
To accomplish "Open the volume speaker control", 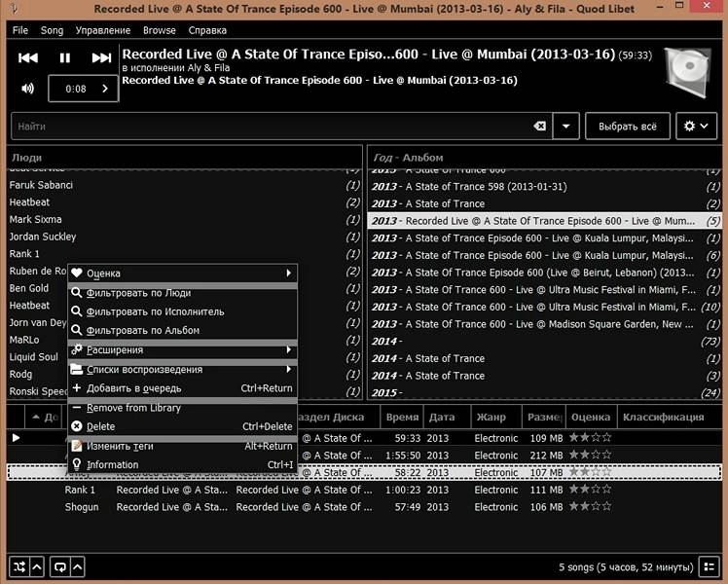I will click(28, 89).
